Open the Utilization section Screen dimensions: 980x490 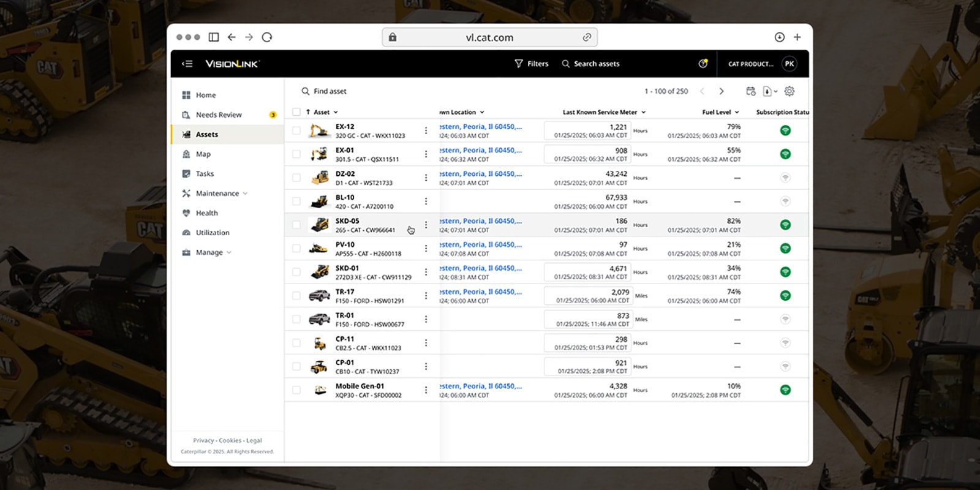tap(212, 233)
